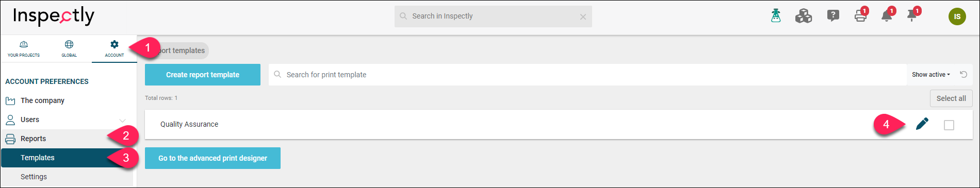Expand the Users menu chevron
980x188 pixels.
122,120
